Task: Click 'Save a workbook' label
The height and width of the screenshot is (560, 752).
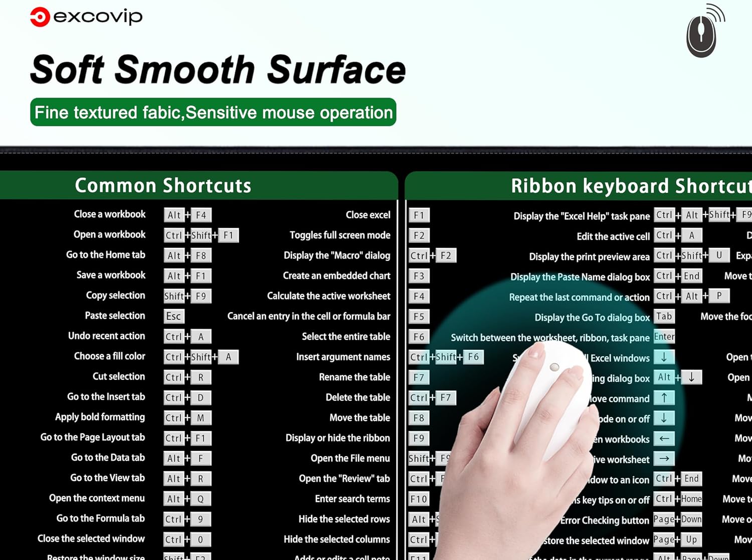Action: pyautogui.click(x=111, y=275)
